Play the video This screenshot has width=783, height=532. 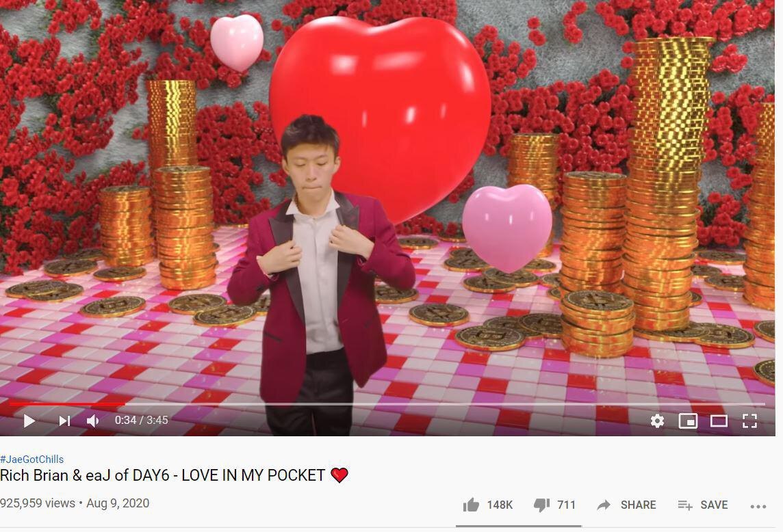29,421
